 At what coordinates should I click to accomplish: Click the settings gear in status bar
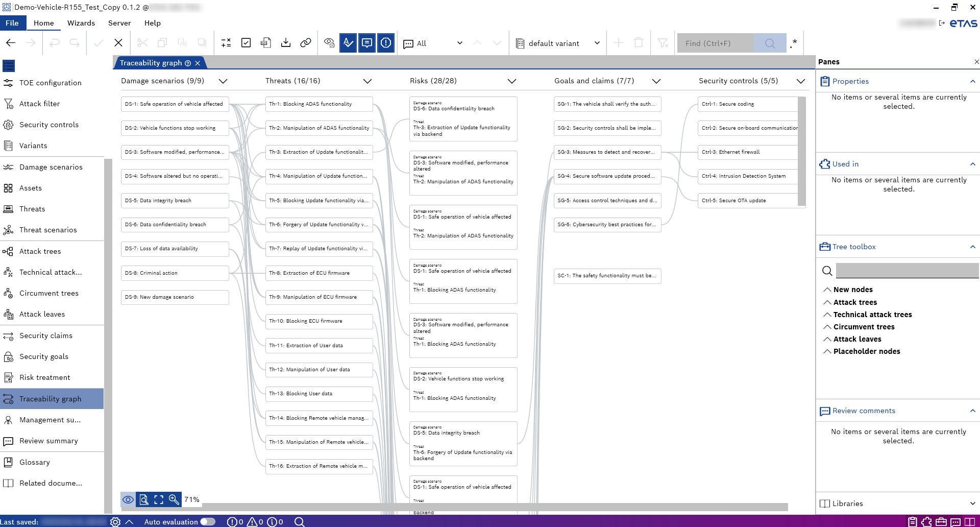[115, 521]
